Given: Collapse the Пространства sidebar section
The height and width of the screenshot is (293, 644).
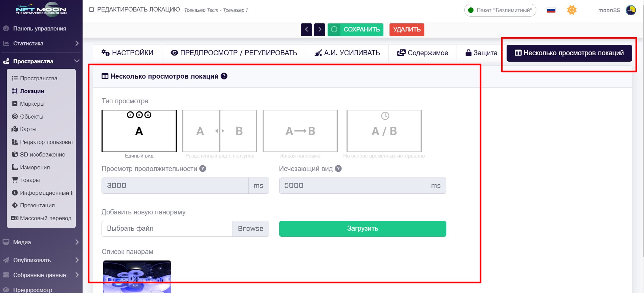Looking at the screenshot, I should pyautogui.click(x=41, y=61).
